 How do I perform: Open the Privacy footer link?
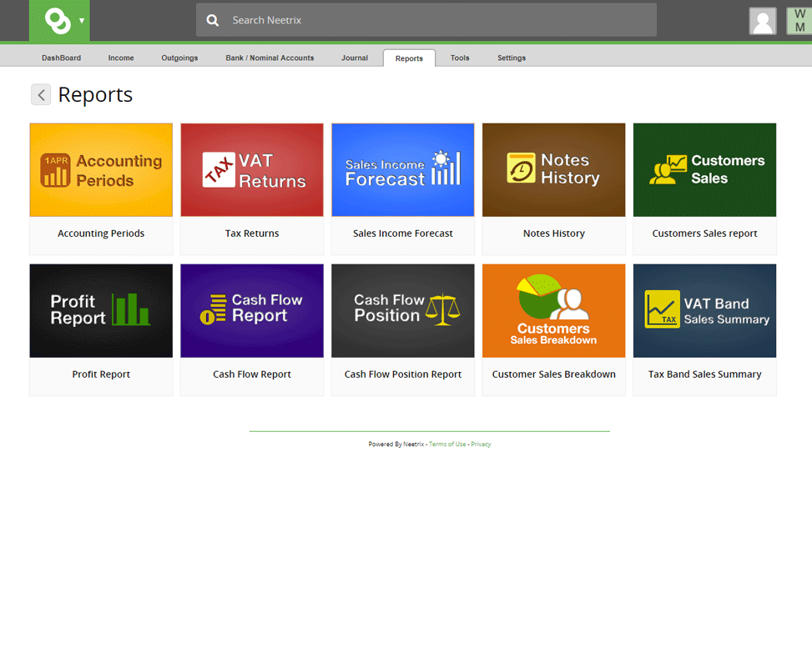tap(481, 444)
